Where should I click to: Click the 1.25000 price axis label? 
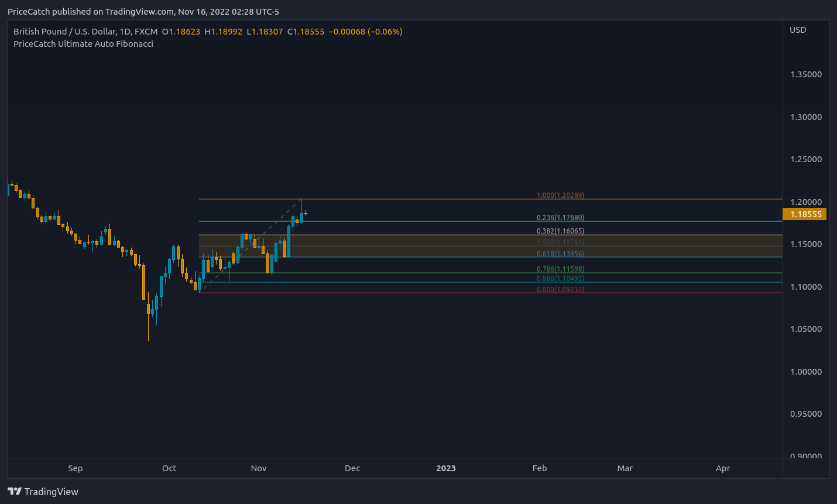coord(806,159)
